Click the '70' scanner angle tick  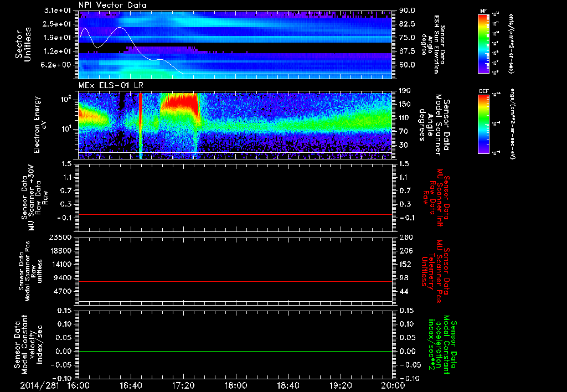coord(403,132)
